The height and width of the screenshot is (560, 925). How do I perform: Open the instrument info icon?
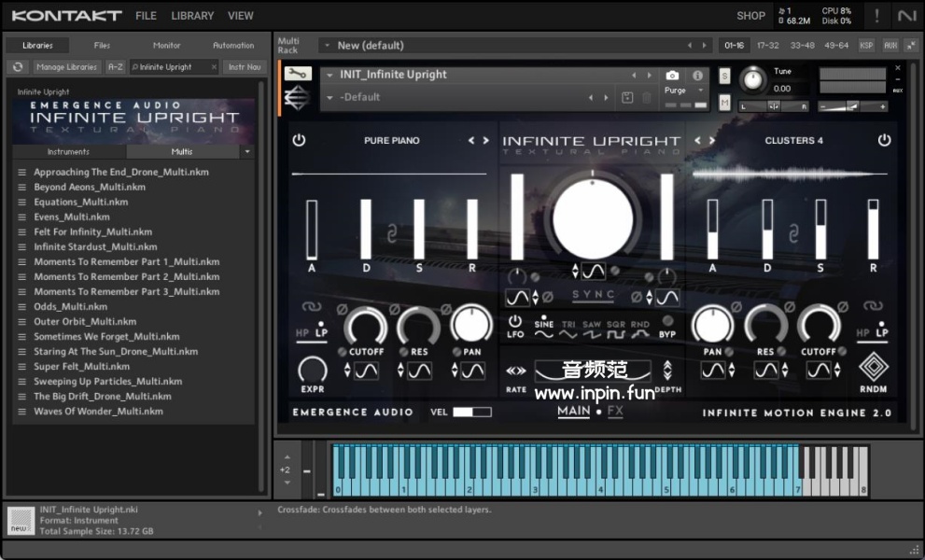click(x=697, y=75)
